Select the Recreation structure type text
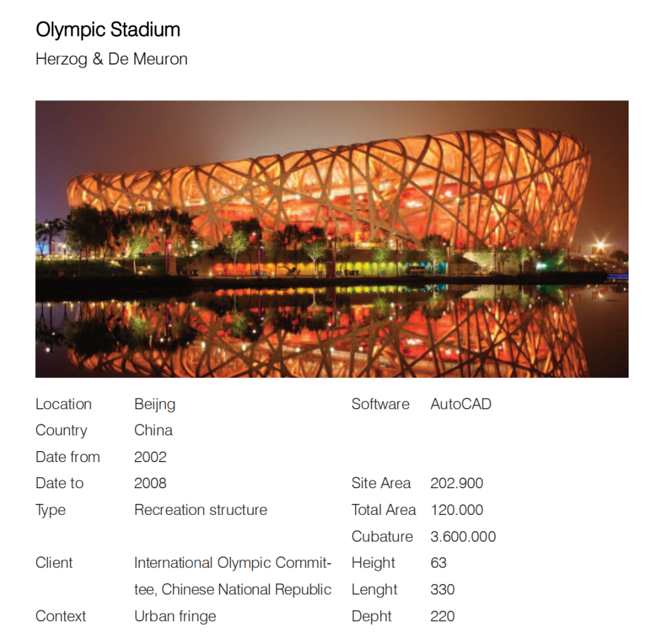The height and width of the screenshot is (644, 667). click(x=201, y=510)
